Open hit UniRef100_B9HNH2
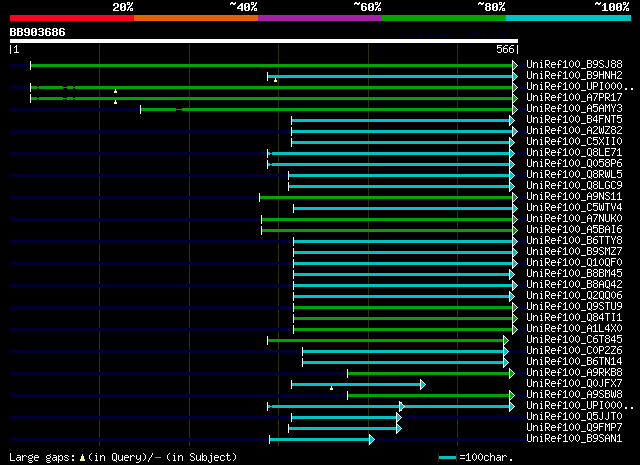This screenshot has width=640, height=465. point(574,76)
